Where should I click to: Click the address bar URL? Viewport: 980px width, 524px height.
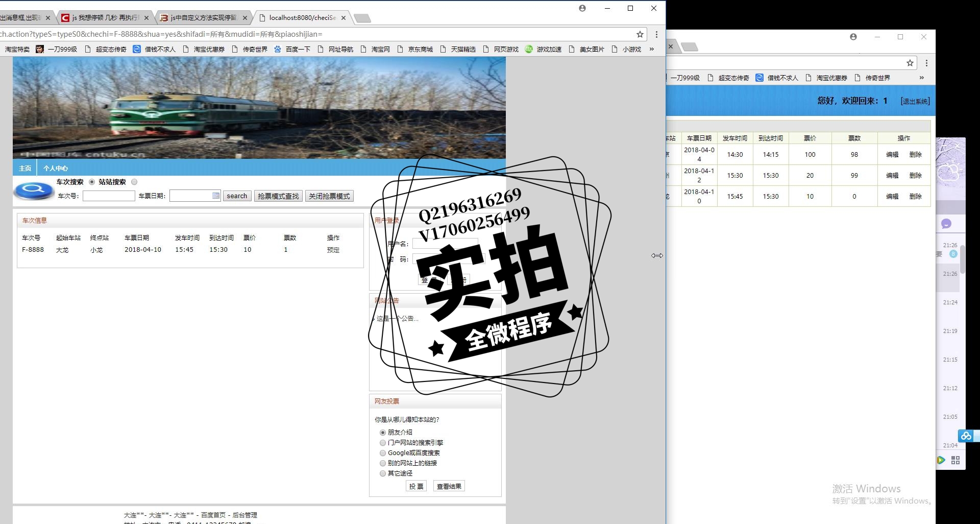click(x=161, y=34)
